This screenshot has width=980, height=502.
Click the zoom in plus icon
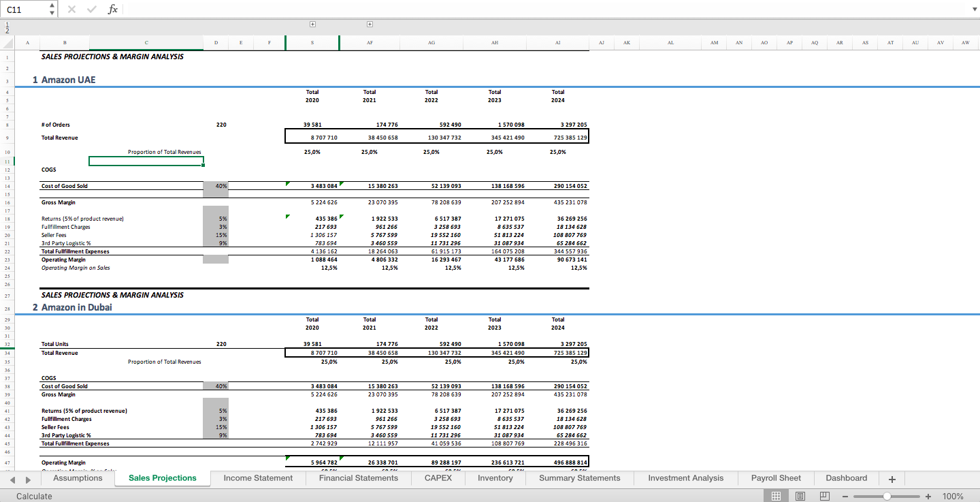(928, 496)
